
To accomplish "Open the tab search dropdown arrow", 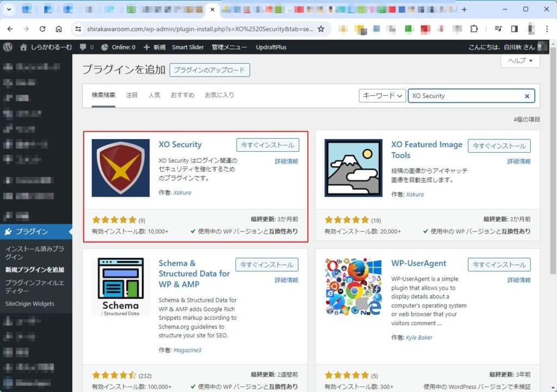I will [9, 9].
